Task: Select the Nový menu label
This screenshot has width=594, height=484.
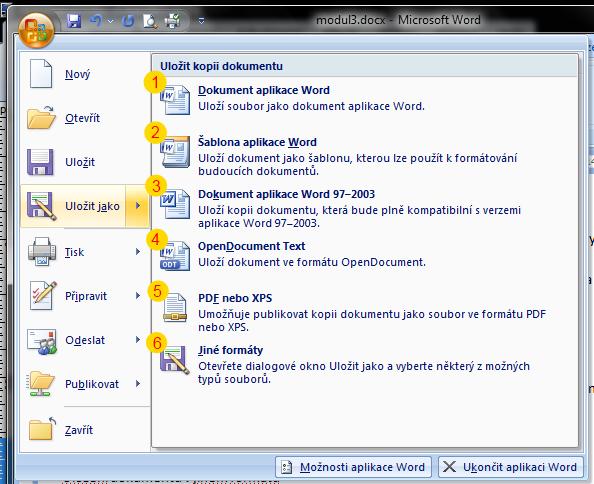Action: click(78, 74)
